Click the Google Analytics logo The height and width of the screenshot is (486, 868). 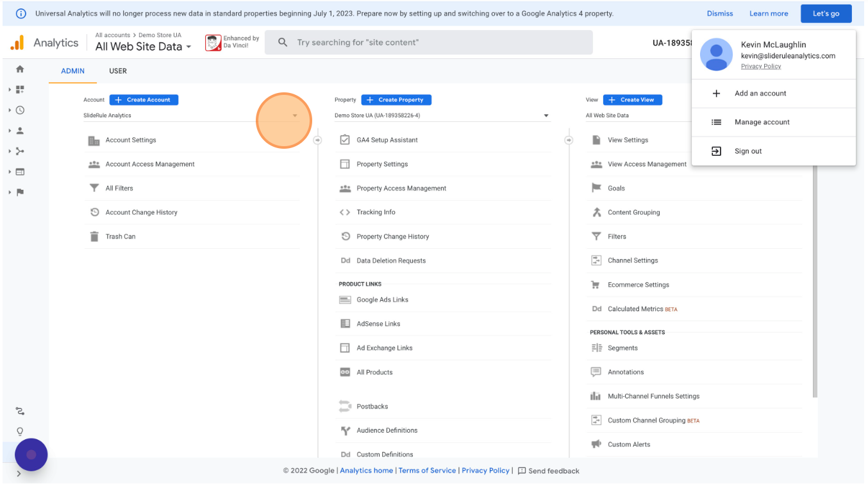pos(17,43)
